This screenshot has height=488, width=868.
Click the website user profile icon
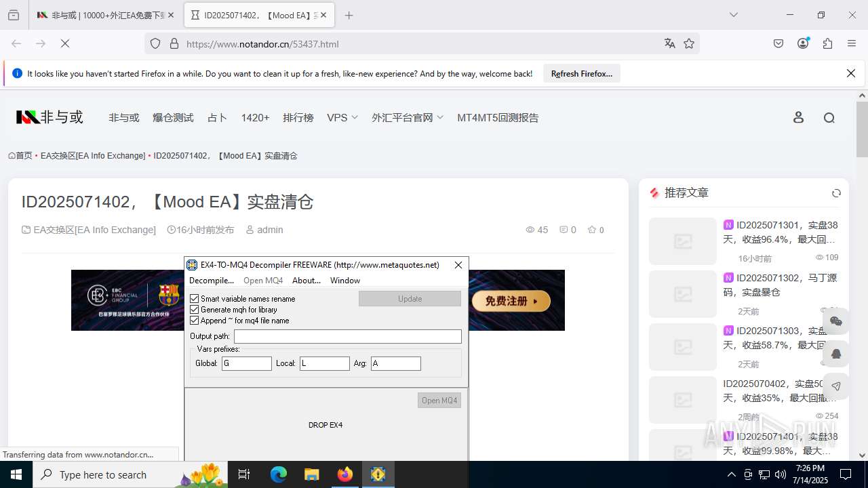click(x=798, y=117)
